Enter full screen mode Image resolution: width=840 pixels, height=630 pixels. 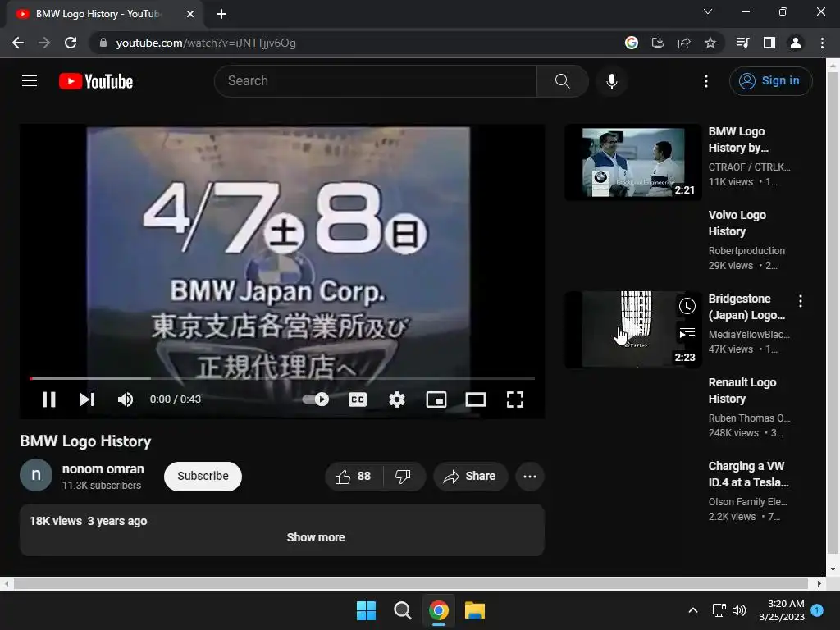[x=515, y=399]
